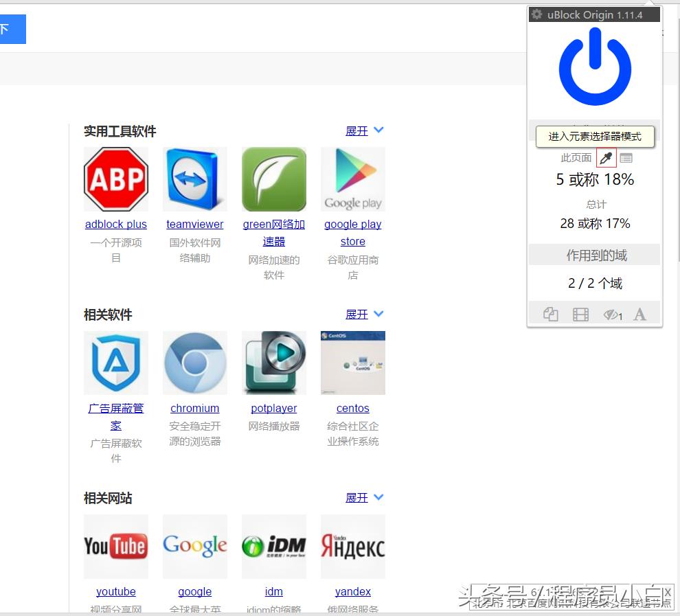Click the 相关软件 heading
The width and height of the screenshot is (680, 616).
coord(108,315)
